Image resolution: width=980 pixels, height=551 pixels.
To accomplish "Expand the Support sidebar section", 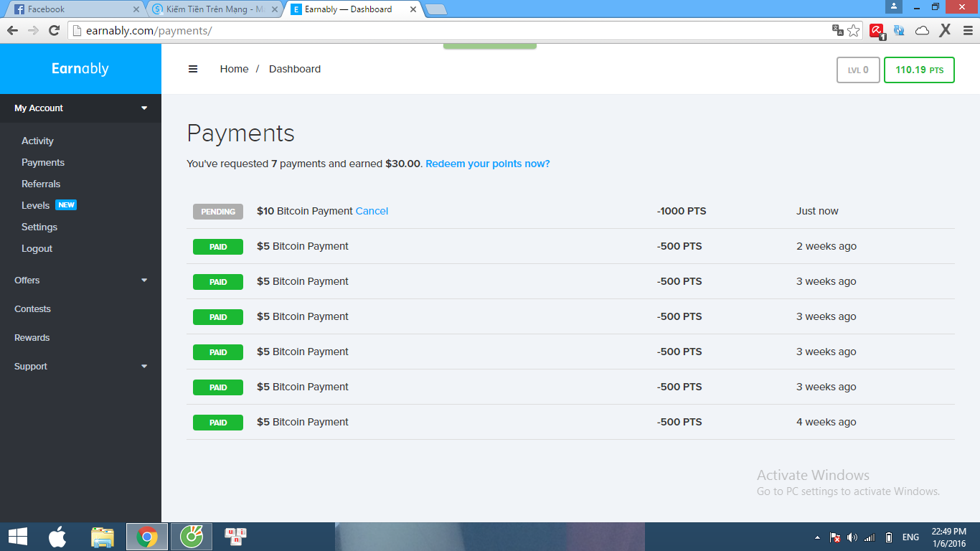I will 80,366.
